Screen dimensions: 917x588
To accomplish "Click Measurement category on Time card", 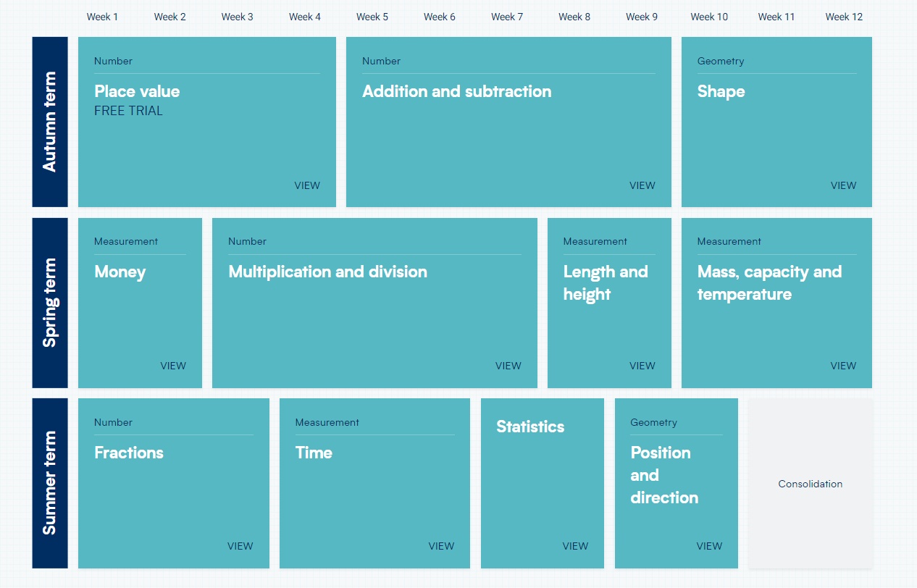I will coord(327,423).
